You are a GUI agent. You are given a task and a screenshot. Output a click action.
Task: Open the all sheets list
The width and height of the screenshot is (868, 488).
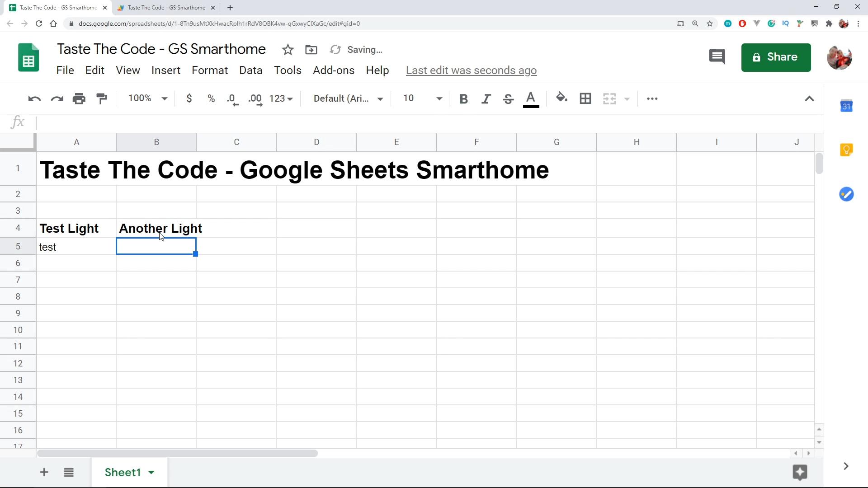(69, 472)
